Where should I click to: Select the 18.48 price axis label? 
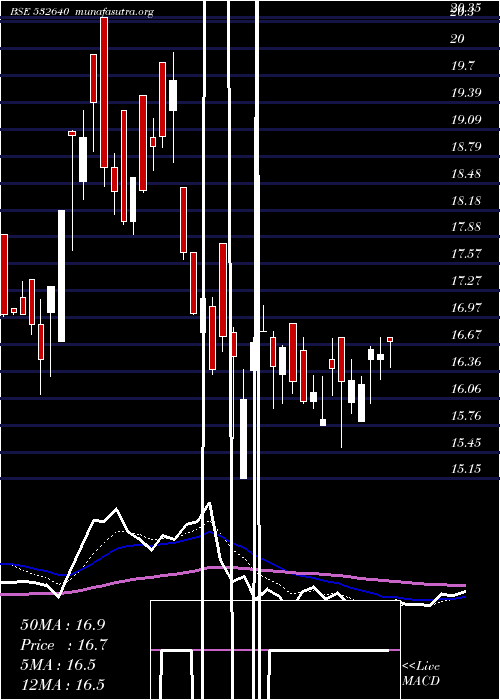point(466,173)
